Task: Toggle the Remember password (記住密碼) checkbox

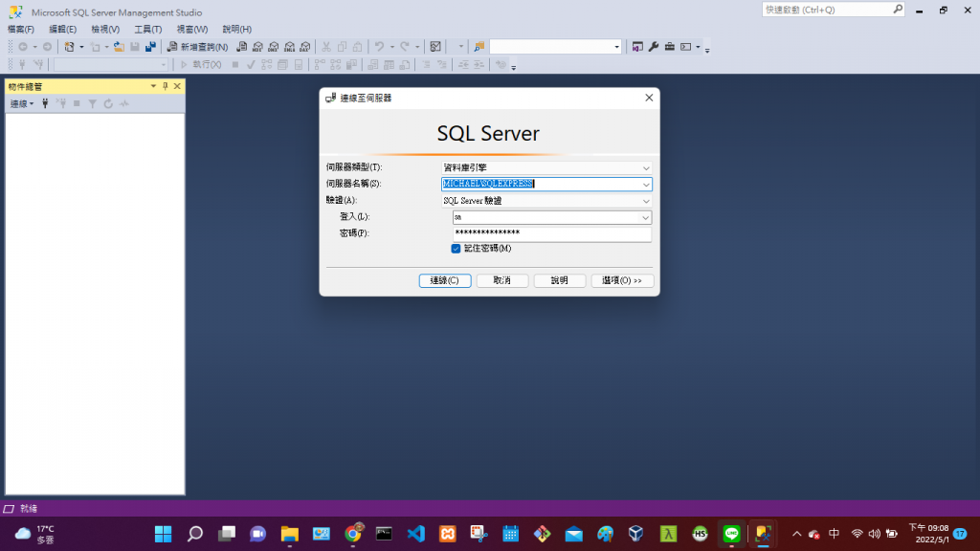Action: [456, 249]
